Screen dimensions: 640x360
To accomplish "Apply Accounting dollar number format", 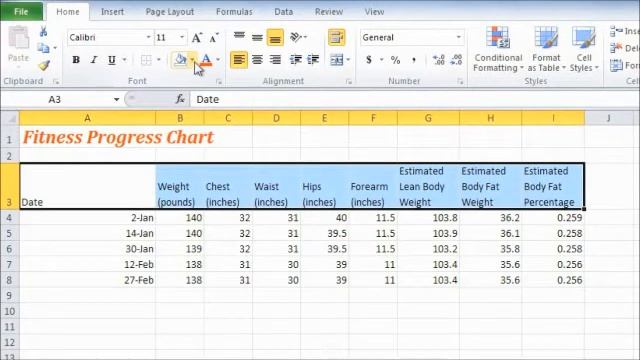I will (369, 60).
